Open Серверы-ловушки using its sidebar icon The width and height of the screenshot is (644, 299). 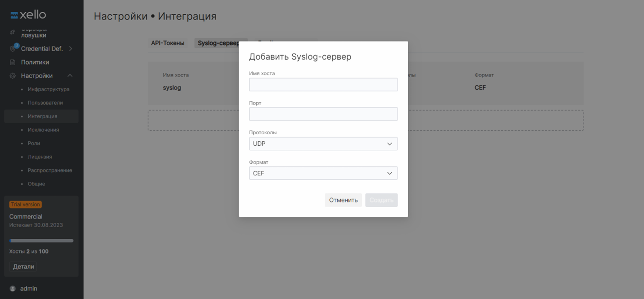pos(12,32)
